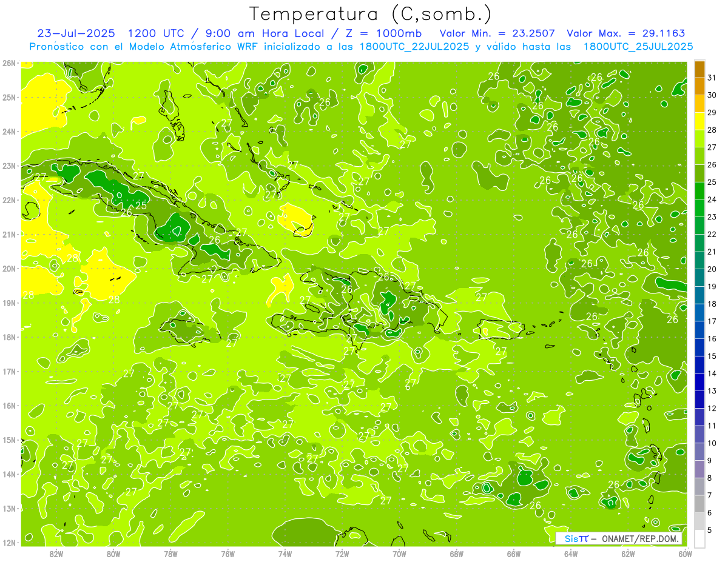The height and width of the screenshot is (562, 728).
Task: Click the 14N latitude axis label
Action: pyautogui.click(x=8, y=474)
